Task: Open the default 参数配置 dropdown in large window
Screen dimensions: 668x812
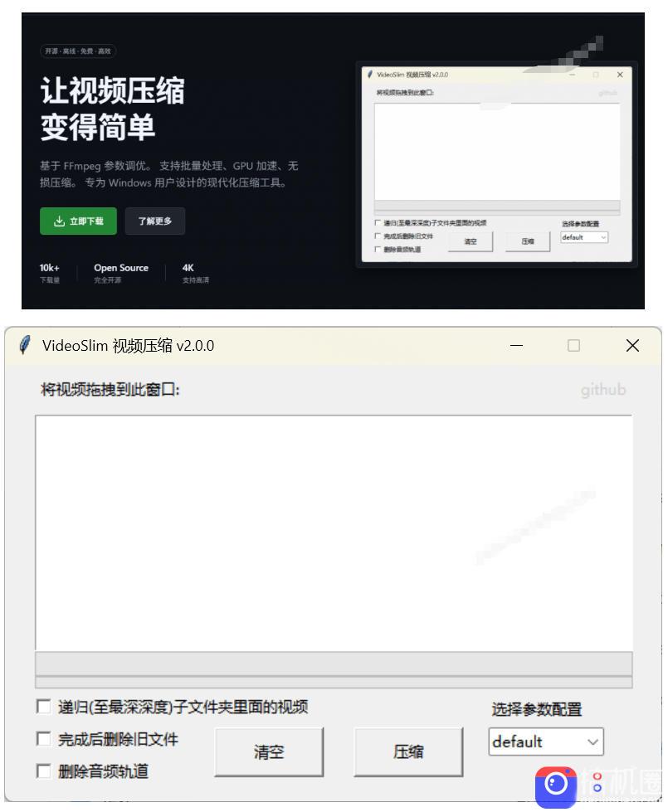Action: pos(546,741)
